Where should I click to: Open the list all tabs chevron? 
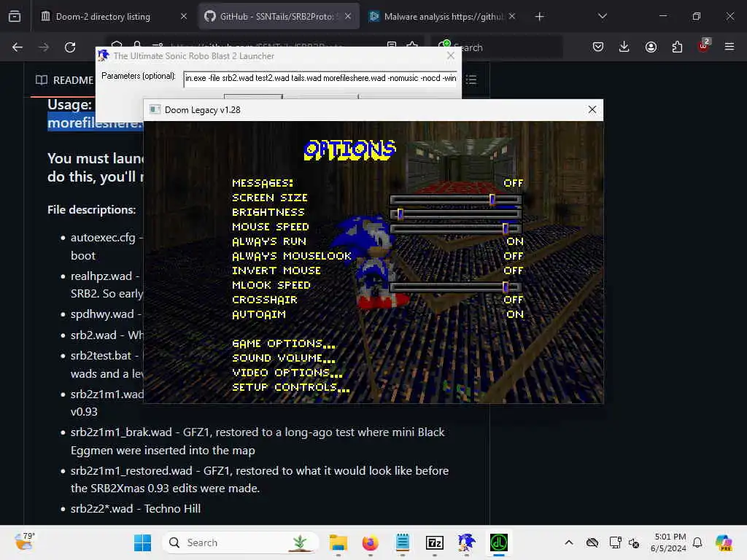[602, 16]
